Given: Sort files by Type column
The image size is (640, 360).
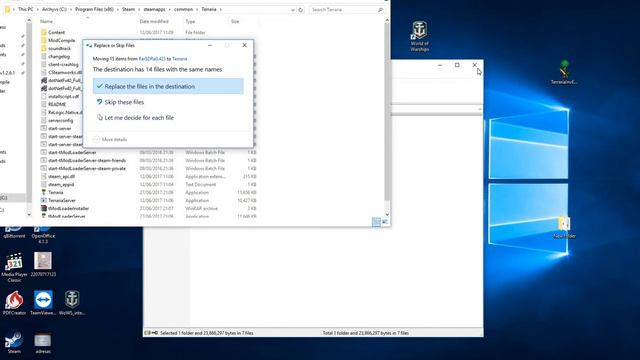Looking at the screenshot, I should [190, 21].
